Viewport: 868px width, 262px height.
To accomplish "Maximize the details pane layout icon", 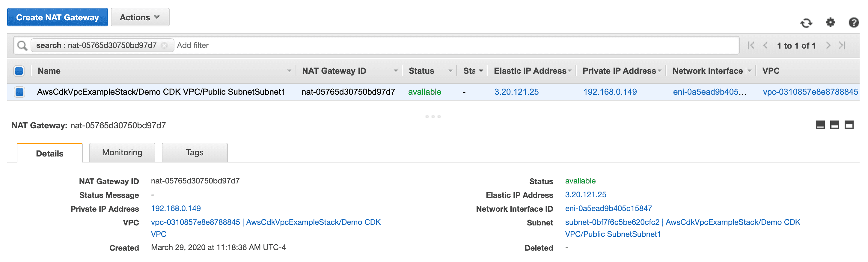I will click(x=849, y=125).
